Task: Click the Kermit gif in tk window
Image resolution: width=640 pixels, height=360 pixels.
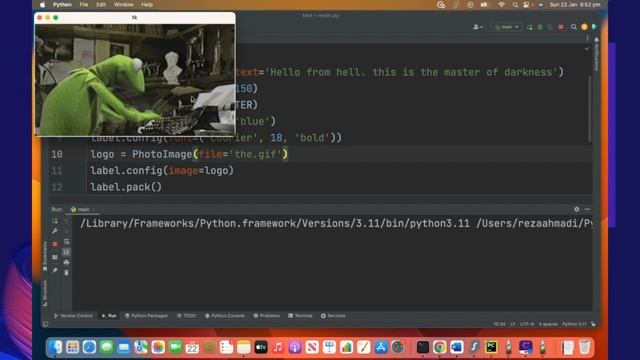Action: 135,80
